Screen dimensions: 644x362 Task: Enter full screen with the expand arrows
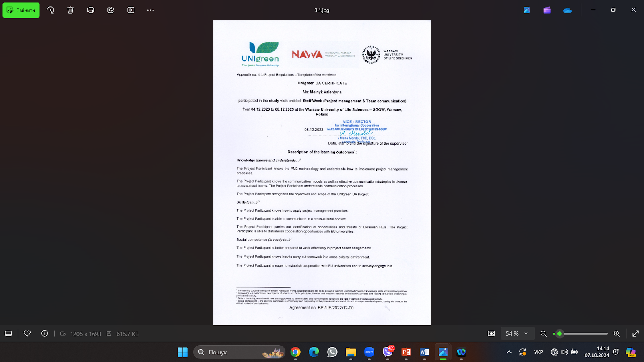(x=636, y=333)
